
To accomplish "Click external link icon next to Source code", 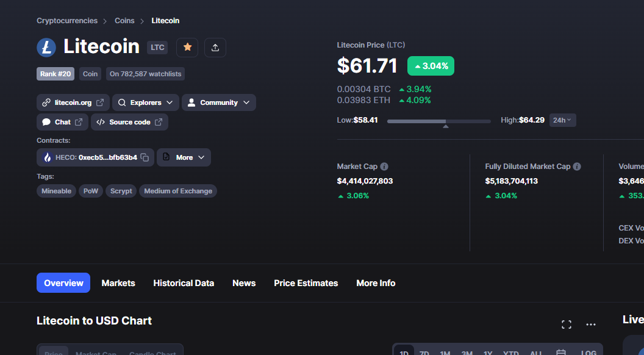I will 159,122.
